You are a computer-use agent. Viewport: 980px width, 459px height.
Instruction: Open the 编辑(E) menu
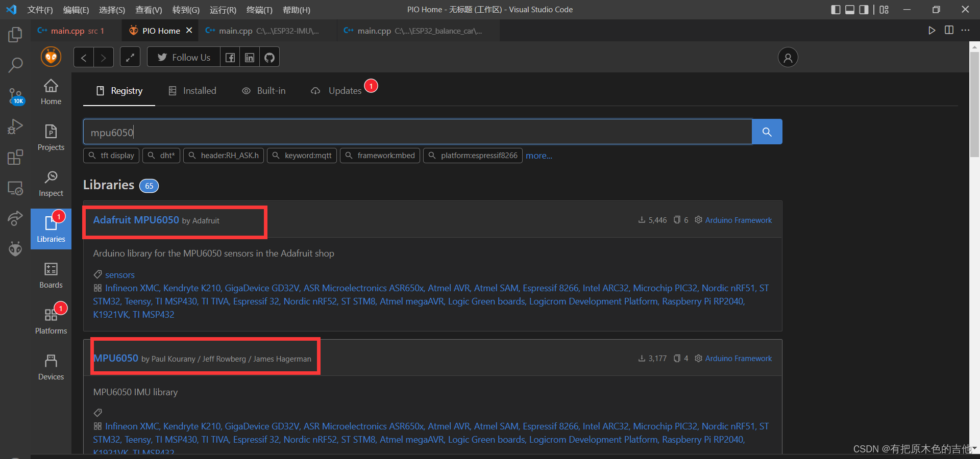pos(76,10)
